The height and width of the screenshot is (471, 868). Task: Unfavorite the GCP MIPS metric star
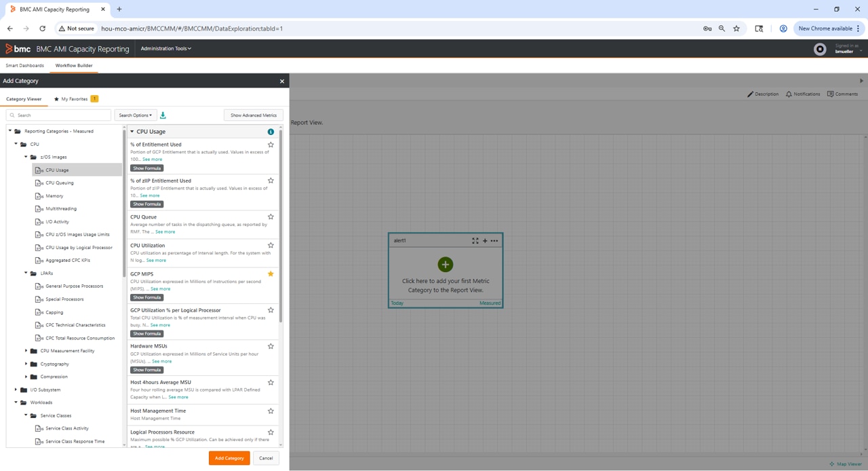(271, 274)
